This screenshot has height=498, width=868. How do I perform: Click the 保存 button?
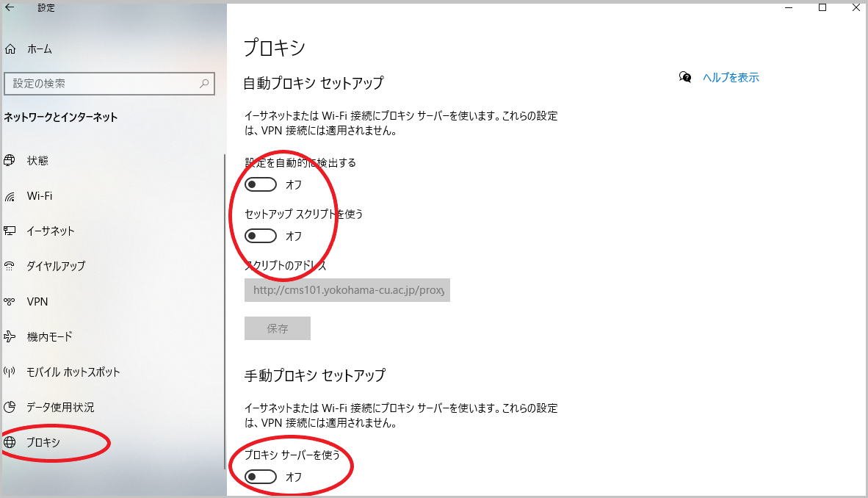[278, 328]
